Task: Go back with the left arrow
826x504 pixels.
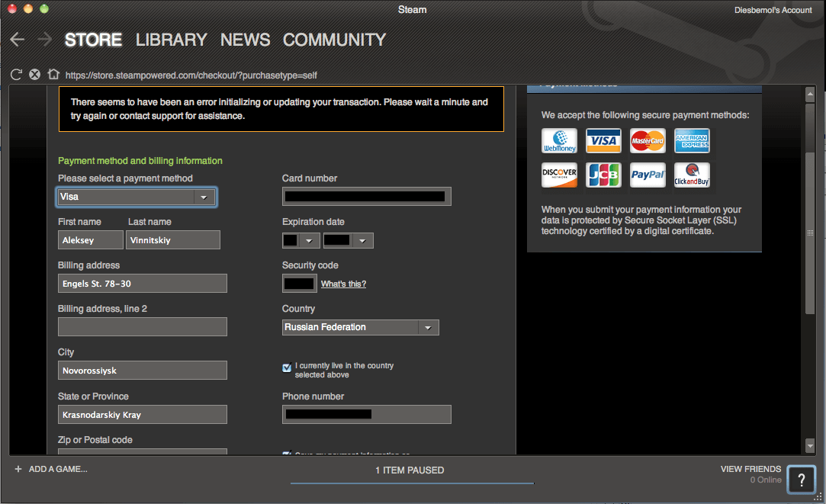Action: [x=18, y=40]
